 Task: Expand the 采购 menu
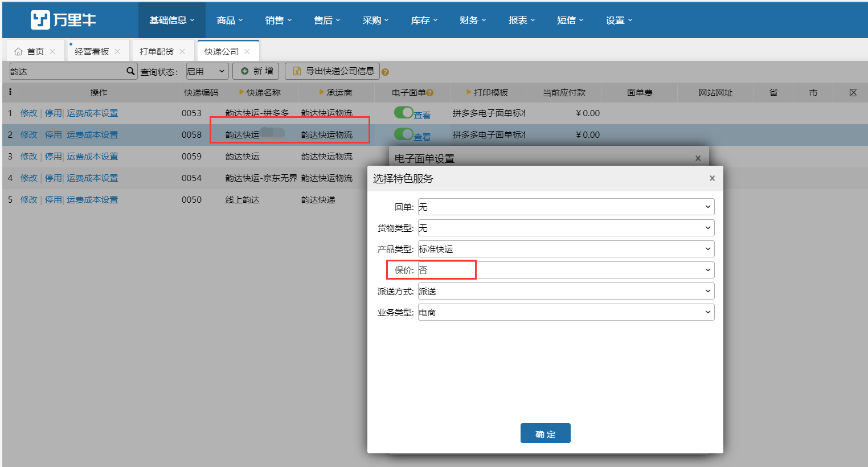(376, 20)
